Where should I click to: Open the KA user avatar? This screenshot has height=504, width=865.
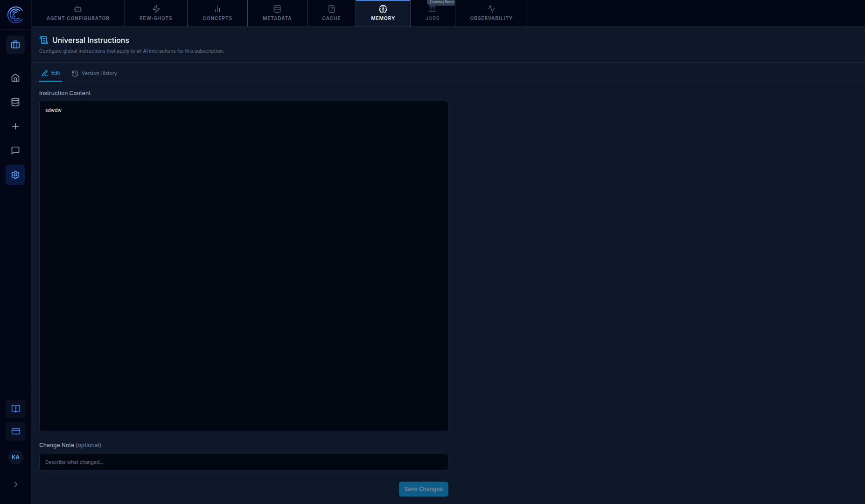[15, 457]
